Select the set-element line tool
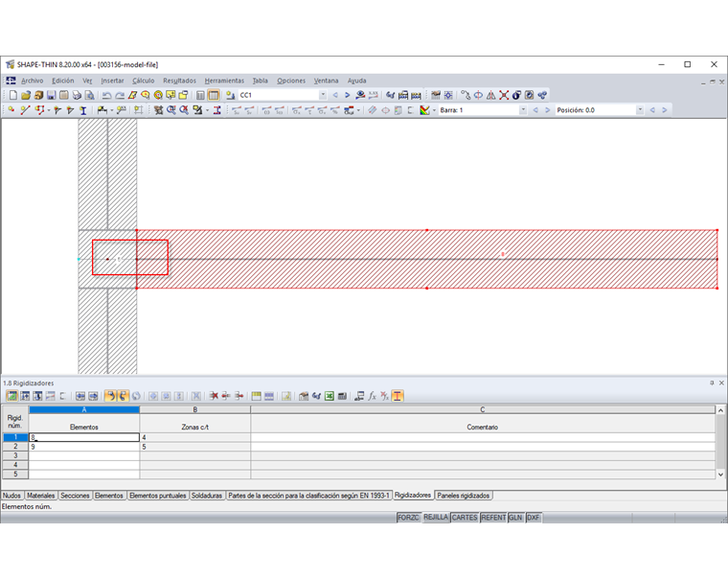Screen dimensions: 728x580 [26, 110]
